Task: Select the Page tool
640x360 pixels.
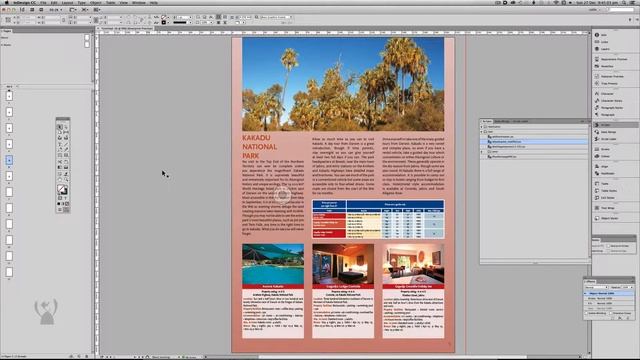Action: click(60, 132)
